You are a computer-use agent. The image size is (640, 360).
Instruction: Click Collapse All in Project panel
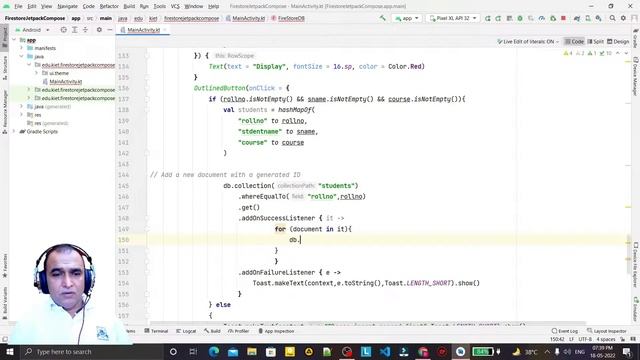(x=85, y=30)
